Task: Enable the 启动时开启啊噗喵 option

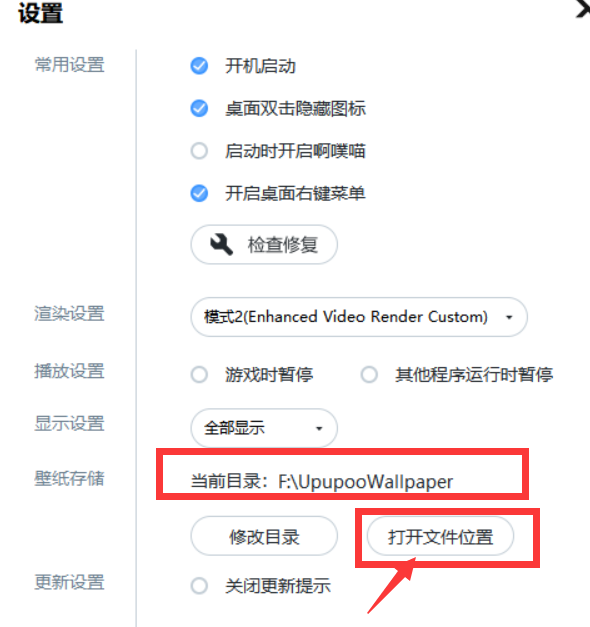Action: [199, 151]
